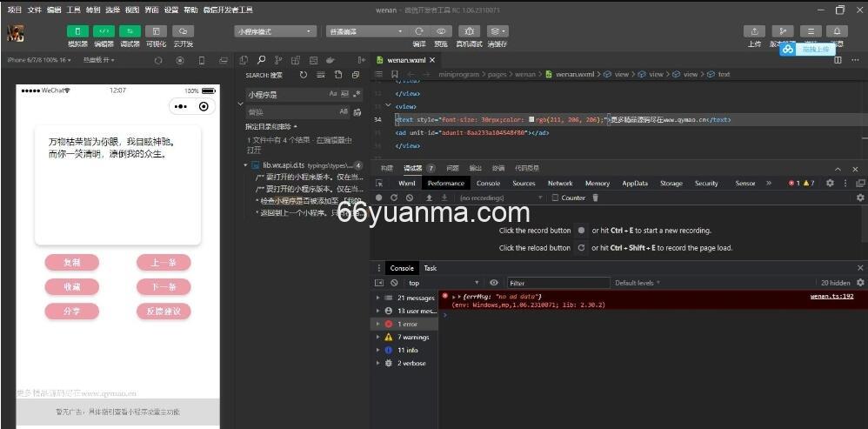868x429 pixels.
Task: Open the 设置 menu
Action: (x=171, y=10)
